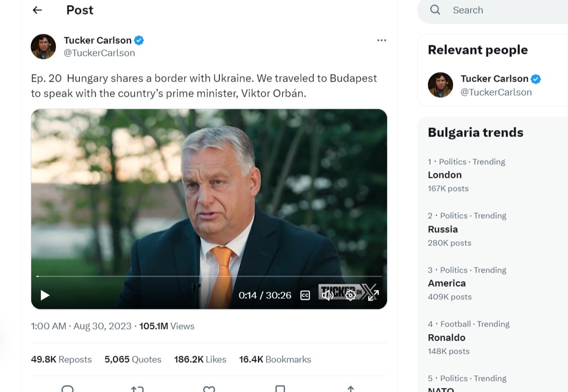This screenshot has height=392, width=568.
Task: Open video playback settings gear
Action: [350, 295]
